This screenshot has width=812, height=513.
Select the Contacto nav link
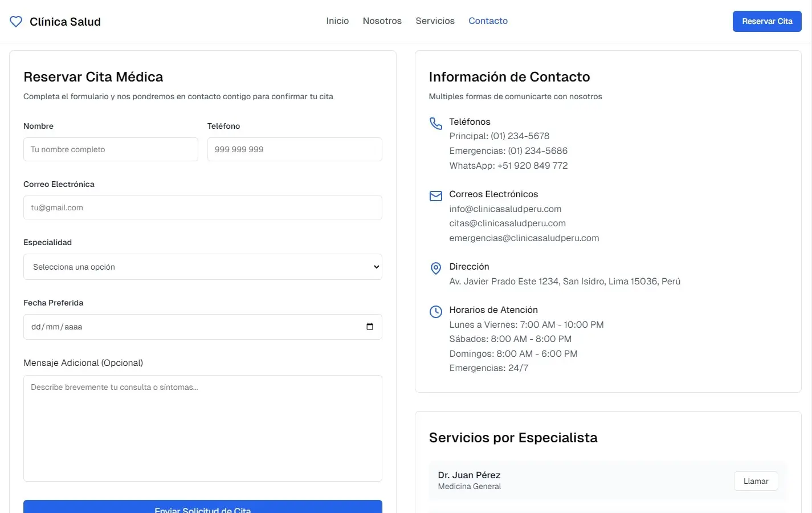(x=488, y=21)
